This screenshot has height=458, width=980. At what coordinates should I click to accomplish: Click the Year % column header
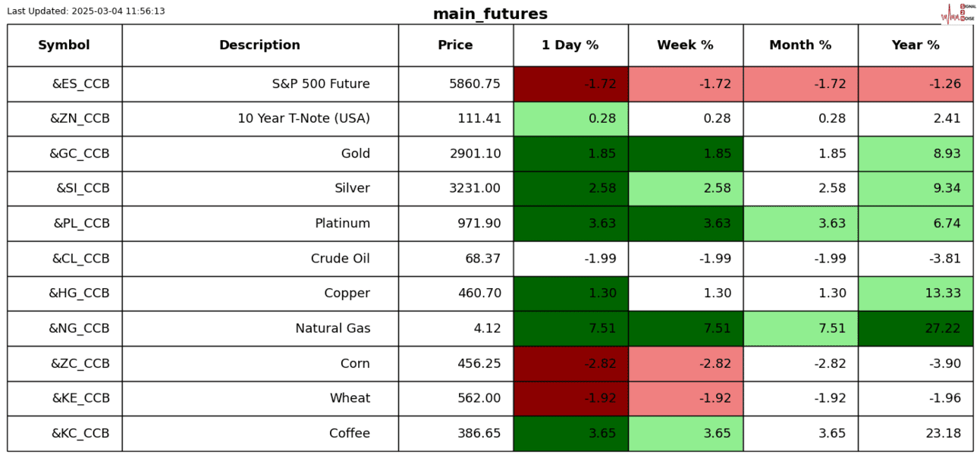(916, 45)
